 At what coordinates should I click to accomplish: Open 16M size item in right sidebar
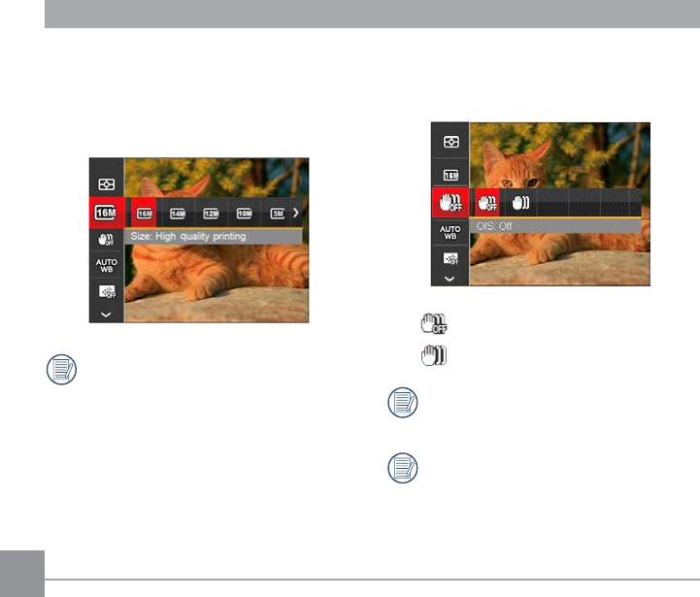click(x=450, y=176)
